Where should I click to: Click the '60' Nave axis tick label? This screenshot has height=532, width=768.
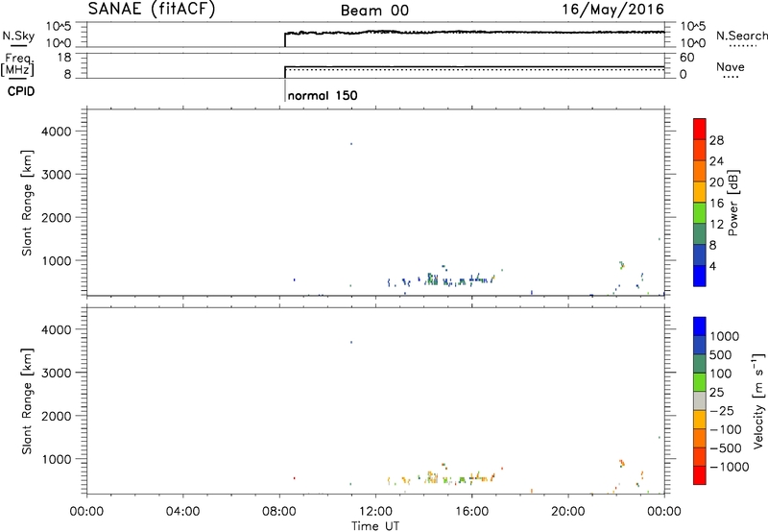[x=686, y=58]
